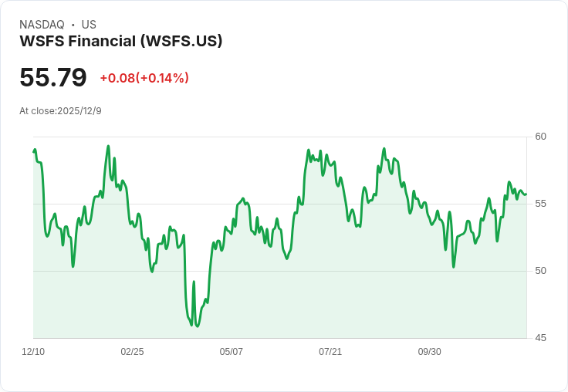Select the 09/30 date on x-axis

[x=429, y=352]
